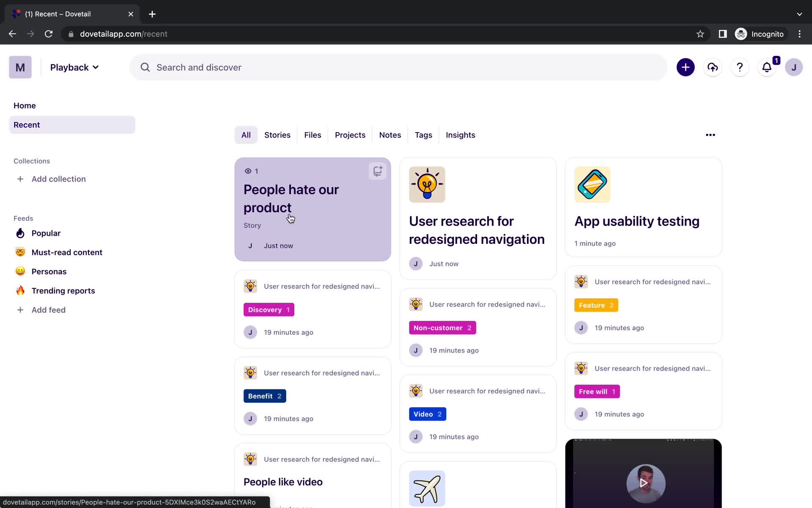Click the Home navigation link
The width and height of the screenshot is (812, 508).
[x=25, y=105]
